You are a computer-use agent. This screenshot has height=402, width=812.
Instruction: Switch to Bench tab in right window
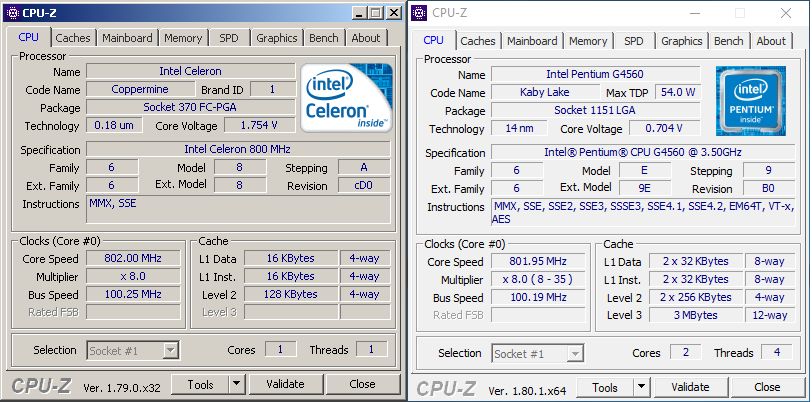[x=729, y=41]
